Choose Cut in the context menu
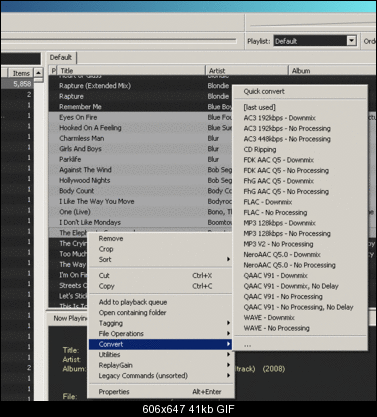 [160, 275]
